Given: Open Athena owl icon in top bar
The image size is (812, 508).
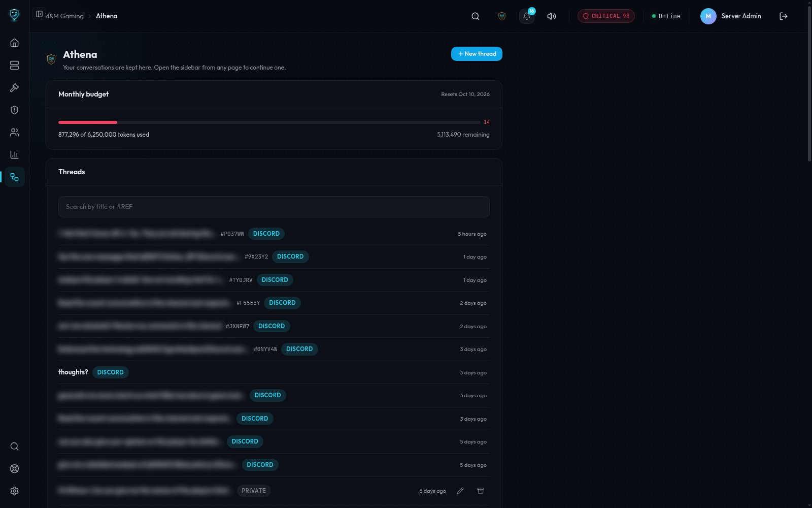Looking at the screenshot, I should (x=502, y=16).
